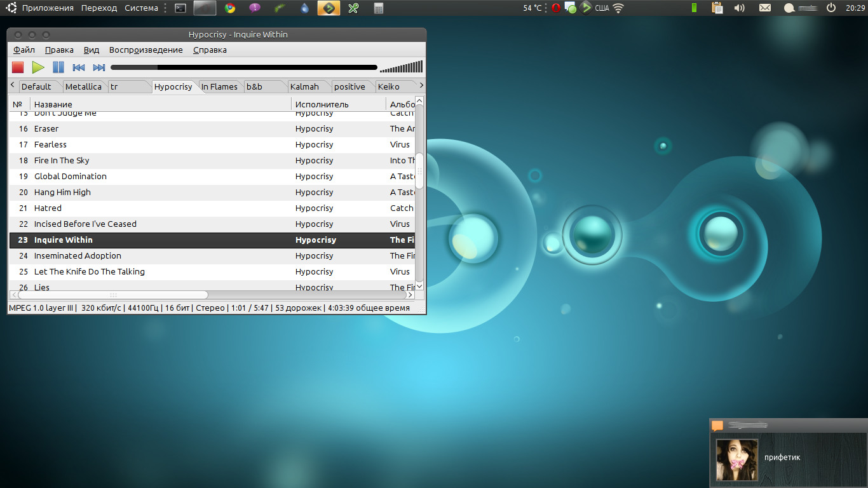This screenshot has height=488, width=868.
Task: Sort playlist by Название column header
Action: [161, 104]
